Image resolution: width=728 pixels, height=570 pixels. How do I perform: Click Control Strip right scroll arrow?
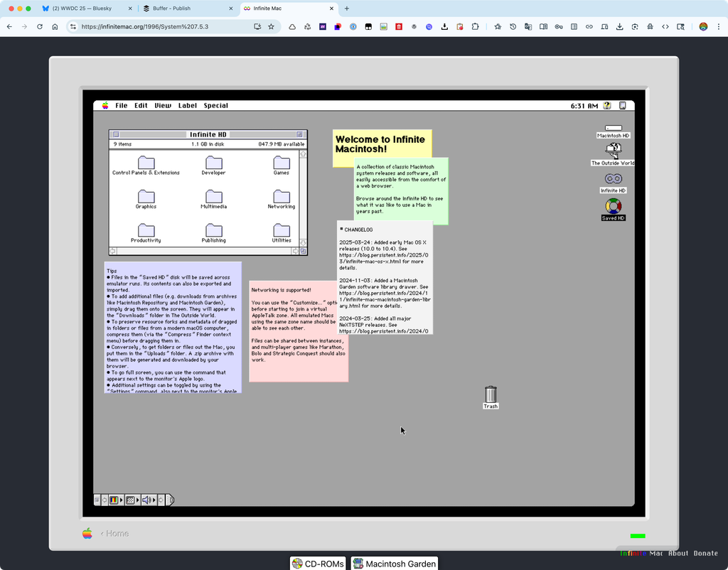(161, 500)
